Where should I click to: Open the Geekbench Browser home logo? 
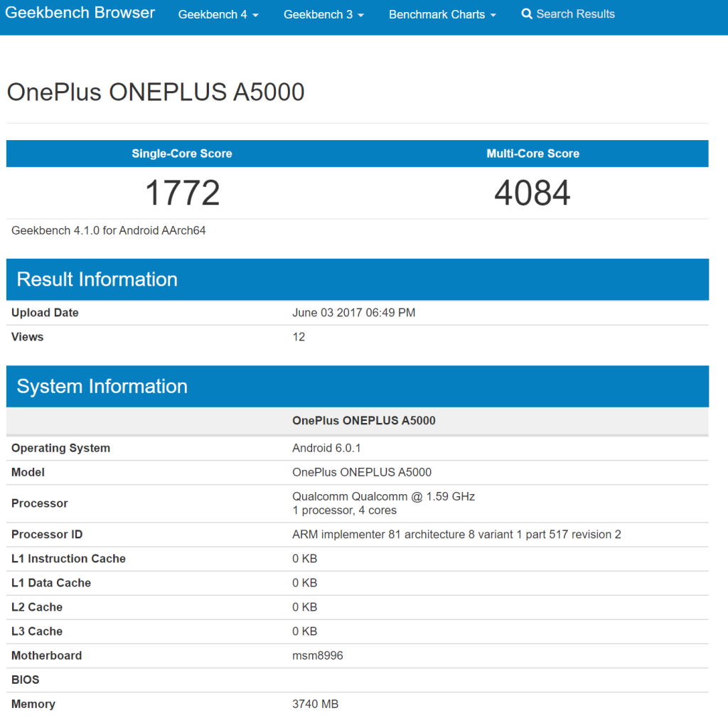pos(80,13)
